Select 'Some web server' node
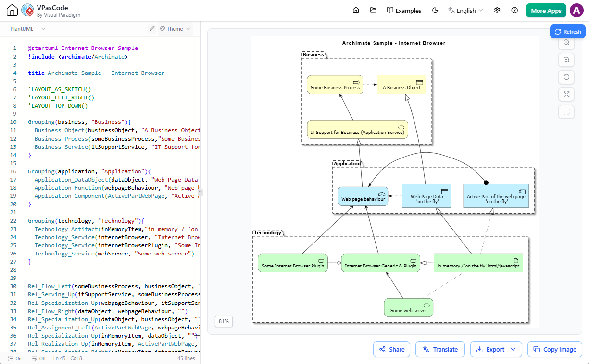Viewport: 589px width, 364px height. click(409, 307)
